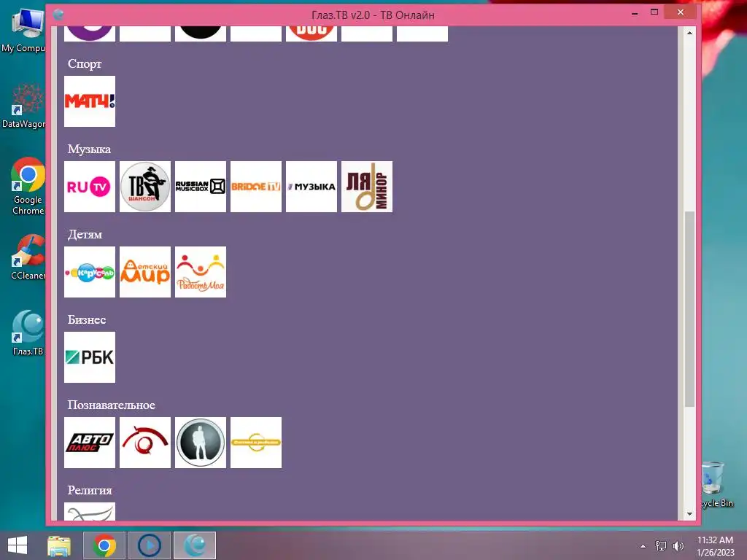Image resolution: width=747 pixels, height=560 pixels.
Task: Open the media player taskbar button
Action: 149,545
